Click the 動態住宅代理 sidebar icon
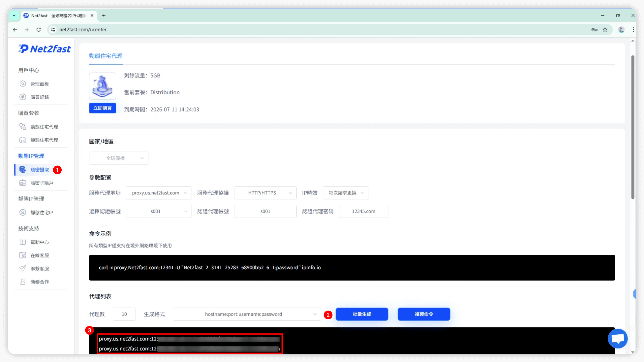This screenshot has width=644, height=362. [x=23, y=127]
